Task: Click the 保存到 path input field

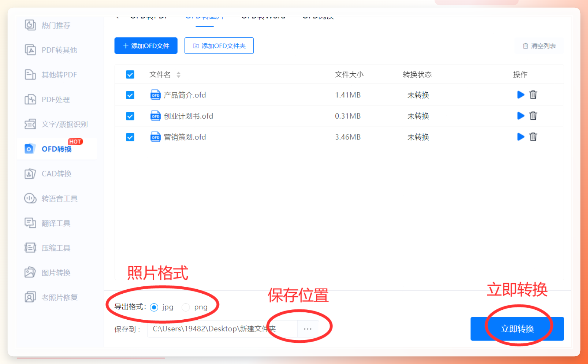Action: pos(222,329)
